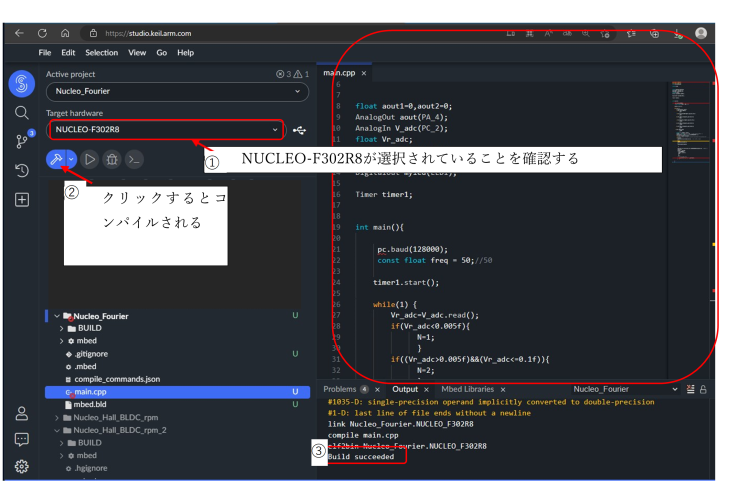Image resolution: width=740 pixels, height=501 pixels.
Task: Close the Problems panel tab
Action: [x=377, y=390]
